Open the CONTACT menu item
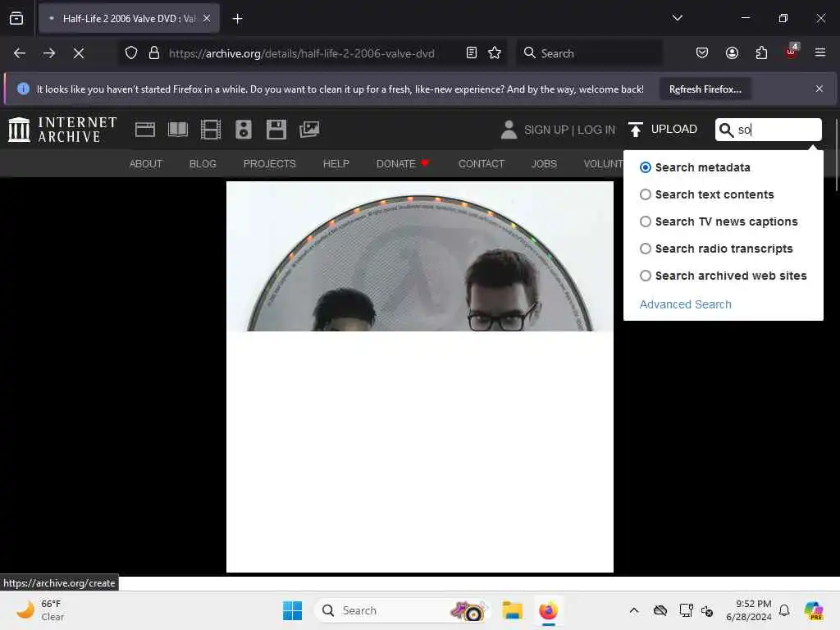This screenshot has width=840, height=630. (481, 164)
